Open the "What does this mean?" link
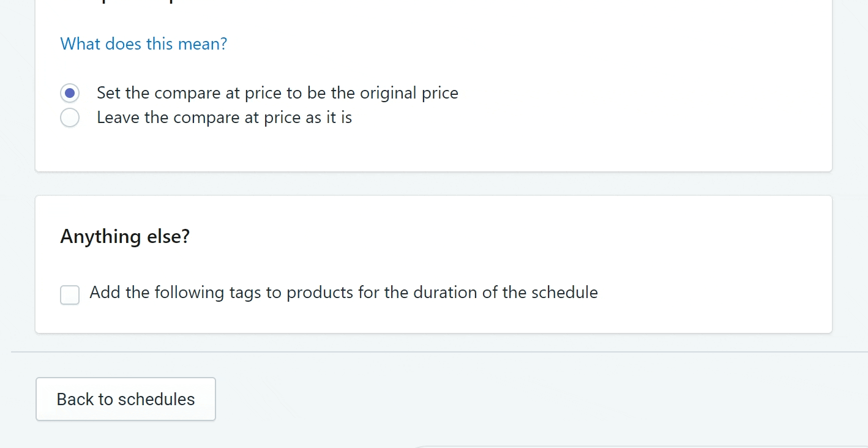Screen dimensions: 868x448 click(143, 44)
